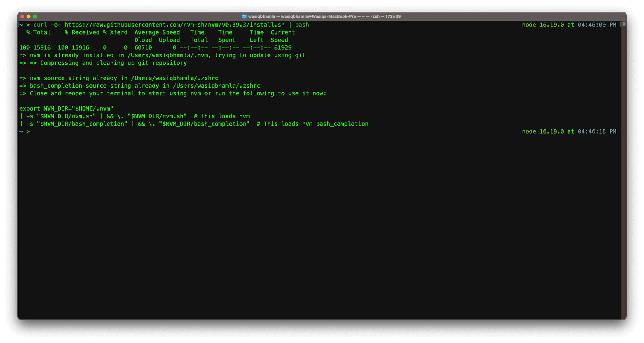The image size is (644, 343).
Task: Minimize the Terminal using the yellow button
Action: point(29,17)
